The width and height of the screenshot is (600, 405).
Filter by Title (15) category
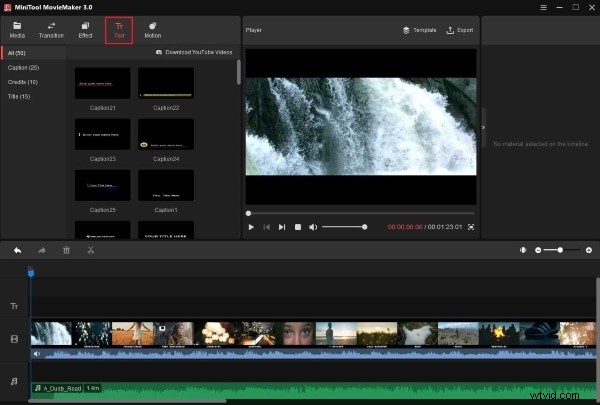tap(19, 97)
